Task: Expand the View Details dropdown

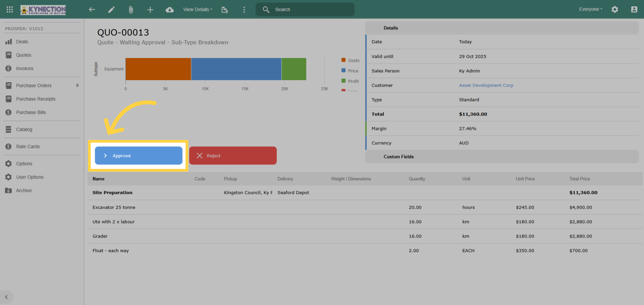Action: [x=198, y=9]
